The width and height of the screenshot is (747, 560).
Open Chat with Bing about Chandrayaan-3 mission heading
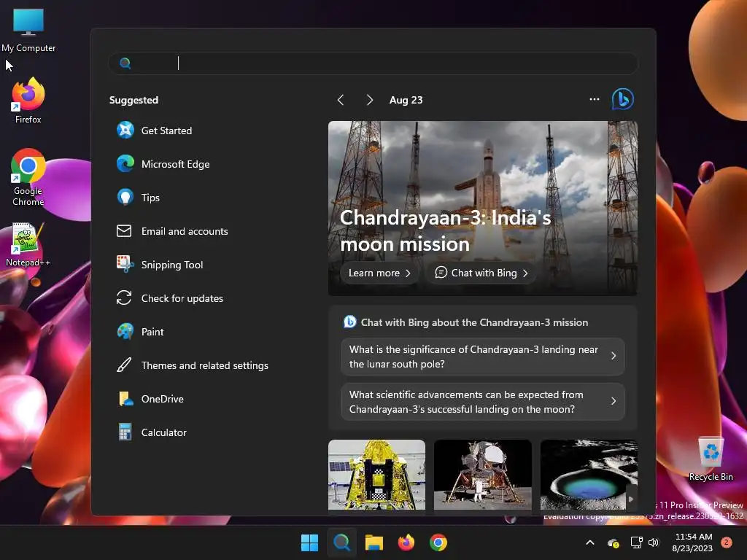pyautogui.click(x=466, y=322)
